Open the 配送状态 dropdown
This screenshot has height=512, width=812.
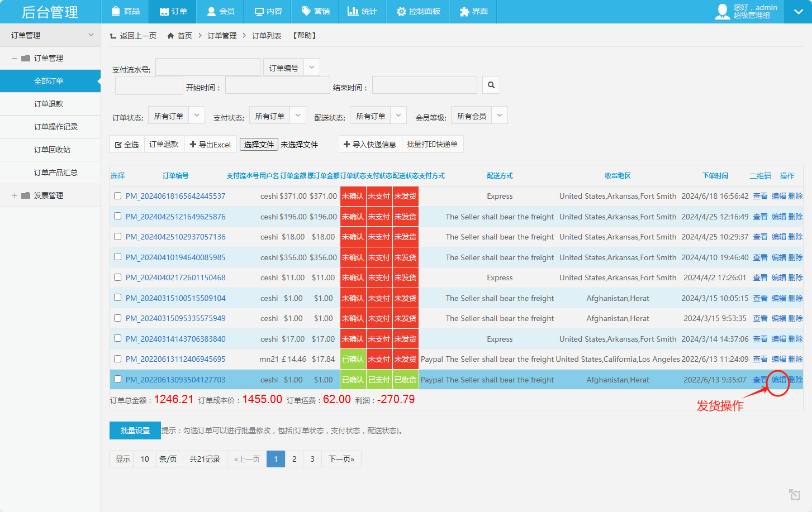(378, 116)
